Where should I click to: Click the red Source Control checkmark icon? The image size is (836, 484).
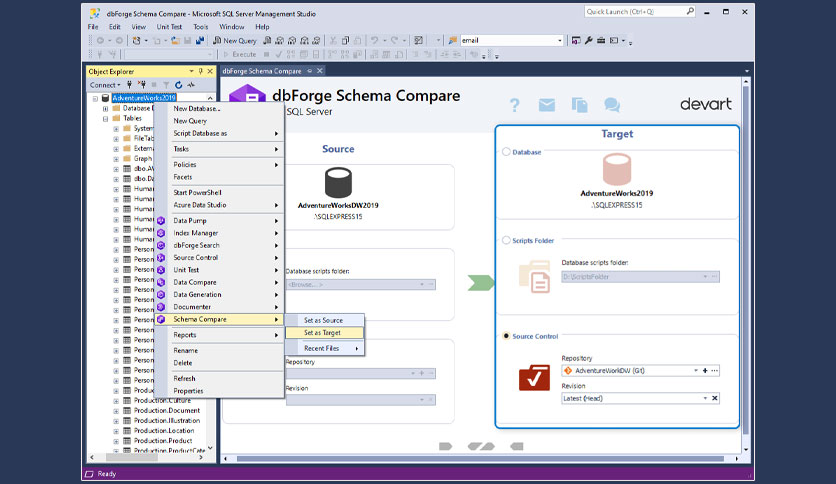coord(534,377)
